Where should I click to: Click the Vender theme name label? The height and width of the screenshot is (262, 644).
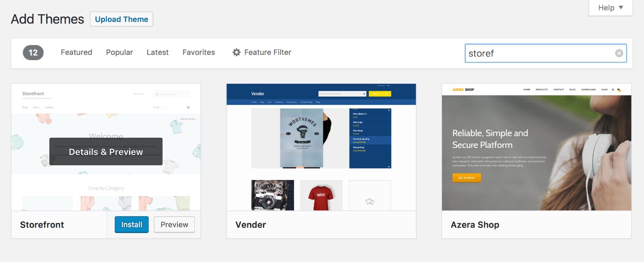251,225
